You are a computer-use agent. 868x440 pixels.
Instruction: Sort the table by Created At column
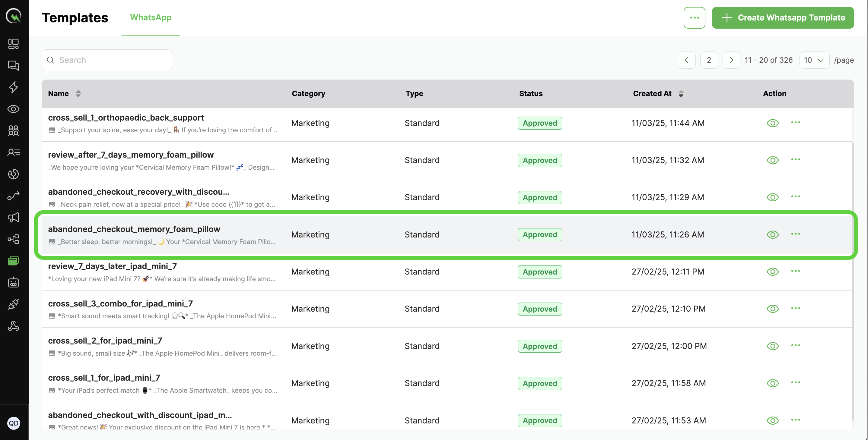tap(681, 94)
